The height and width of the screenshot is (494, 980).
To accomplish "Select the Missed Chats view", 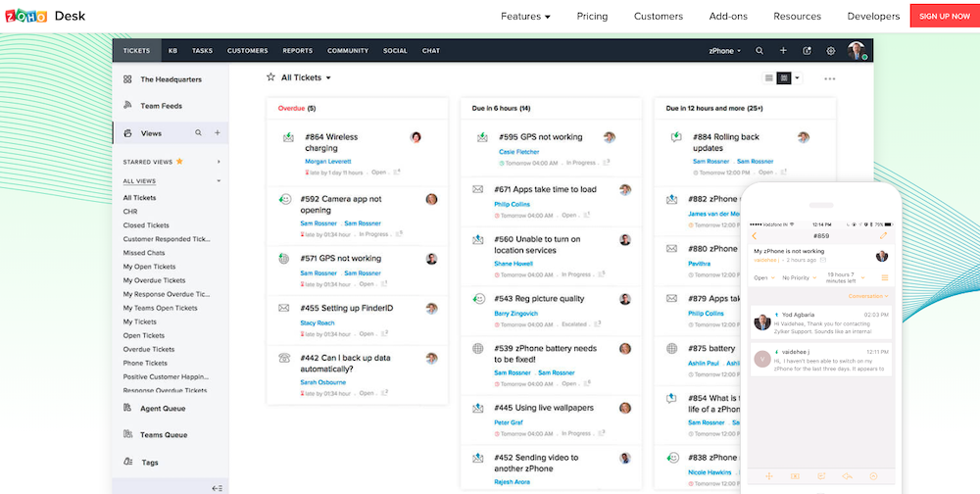I will tap(144, 253).
